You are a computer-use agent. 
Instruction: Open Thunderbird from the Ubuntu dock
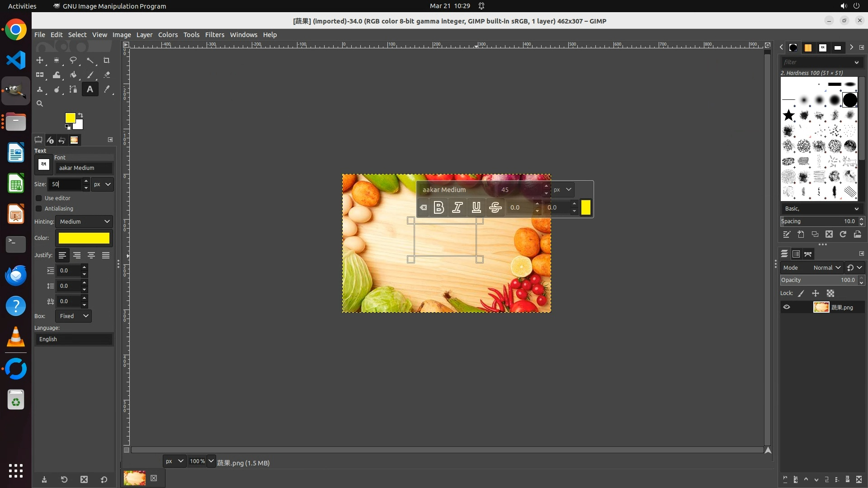(16, 275)
